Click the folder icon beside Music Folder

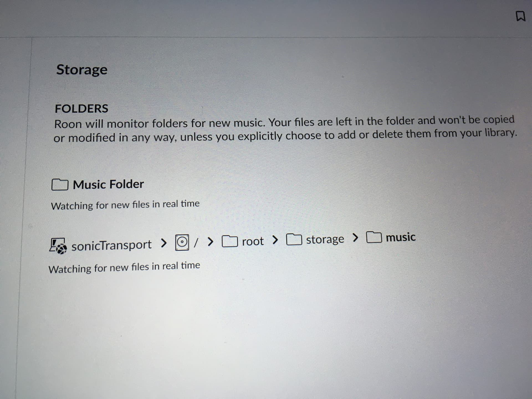(60, 185)
